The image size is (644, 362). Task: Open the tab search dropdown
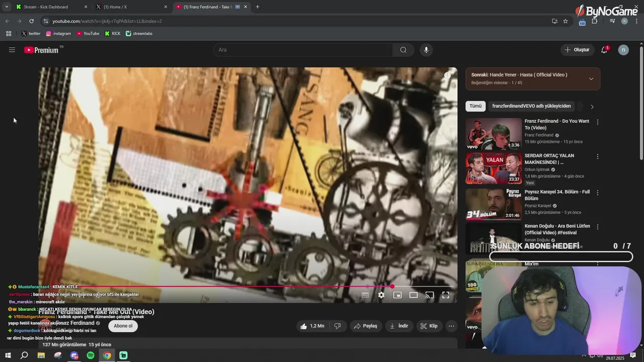click(x=7, y=7)
